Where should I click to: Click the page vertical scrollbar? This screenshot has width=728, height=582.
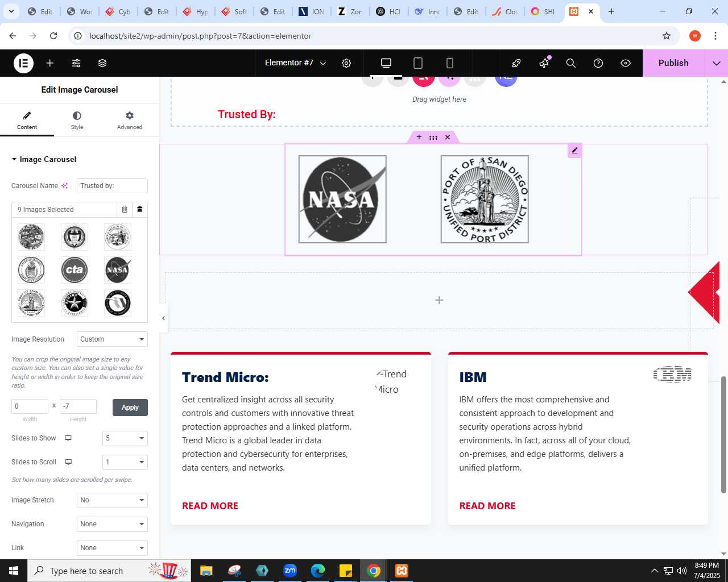click(724, 435)
